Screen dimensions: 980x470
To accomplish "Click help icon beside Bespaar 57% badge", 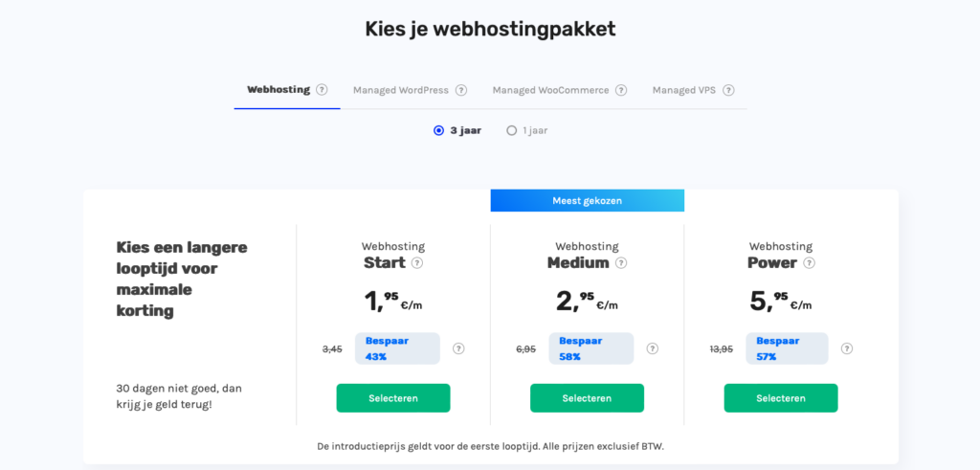I will coord(847,348).
